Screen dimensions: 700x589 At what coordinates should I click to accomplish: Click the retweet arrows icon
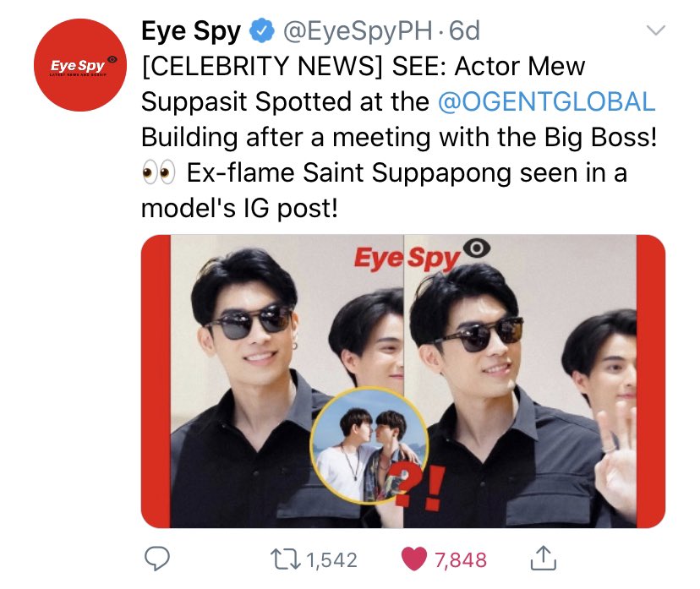click(286, 559)
